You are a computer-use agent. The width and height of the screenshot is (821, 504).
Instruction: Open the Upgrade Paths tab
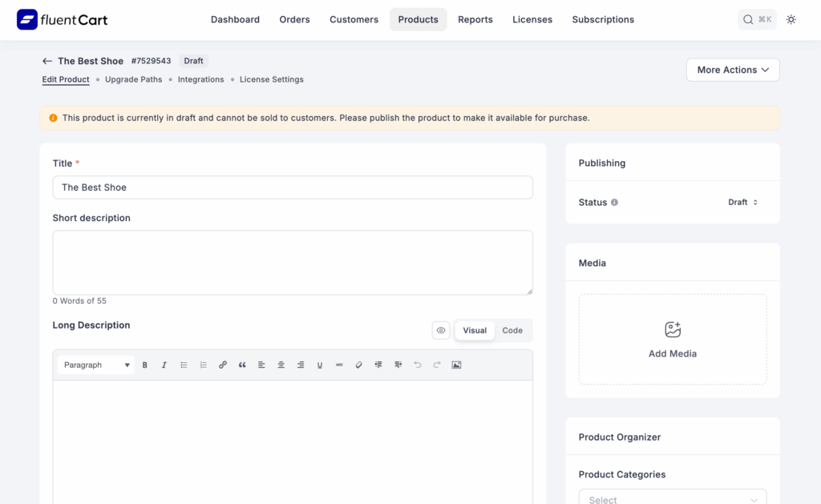[x=133, y=79]
